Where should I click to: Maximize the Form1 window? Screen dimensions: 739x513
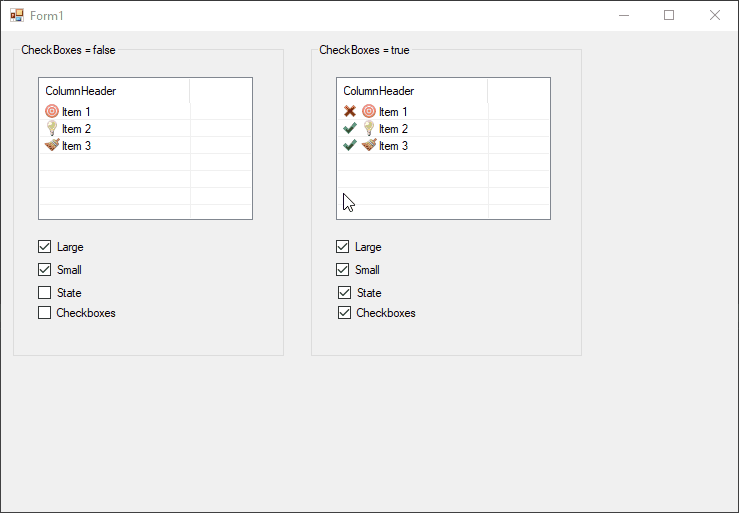[x=669, y=16]
